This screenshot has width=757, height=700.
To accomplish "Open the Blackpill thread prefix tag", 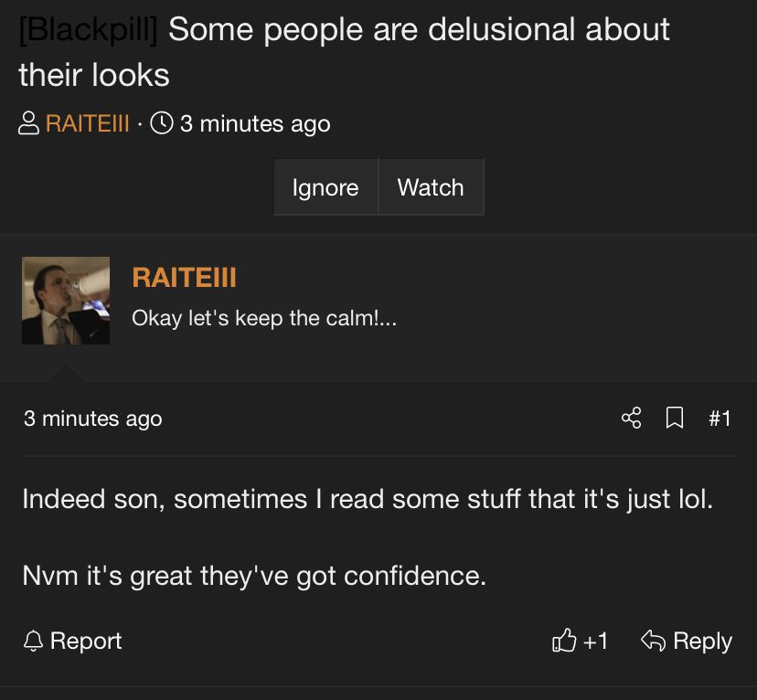I will [89, 29].
